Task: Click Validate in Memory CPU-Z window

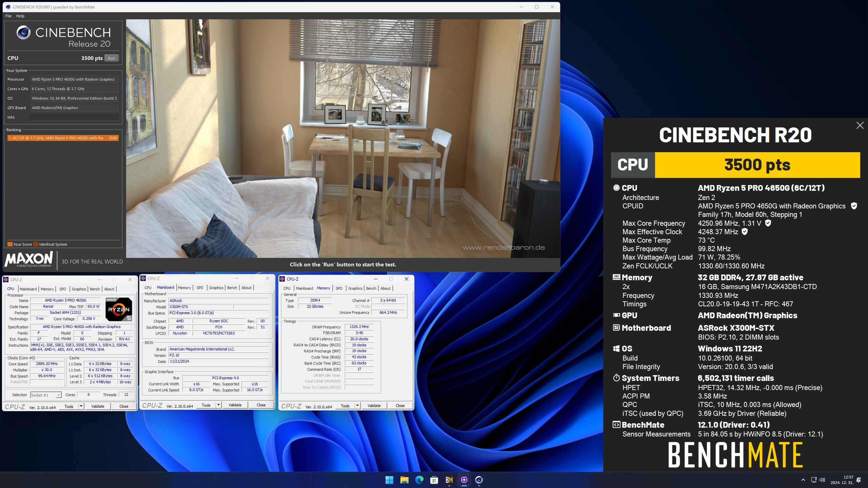Action: coord(374,406)
